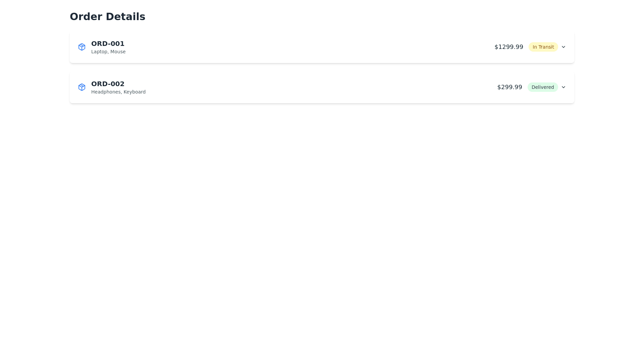Click the green Delivered status badge

(542, 87)
